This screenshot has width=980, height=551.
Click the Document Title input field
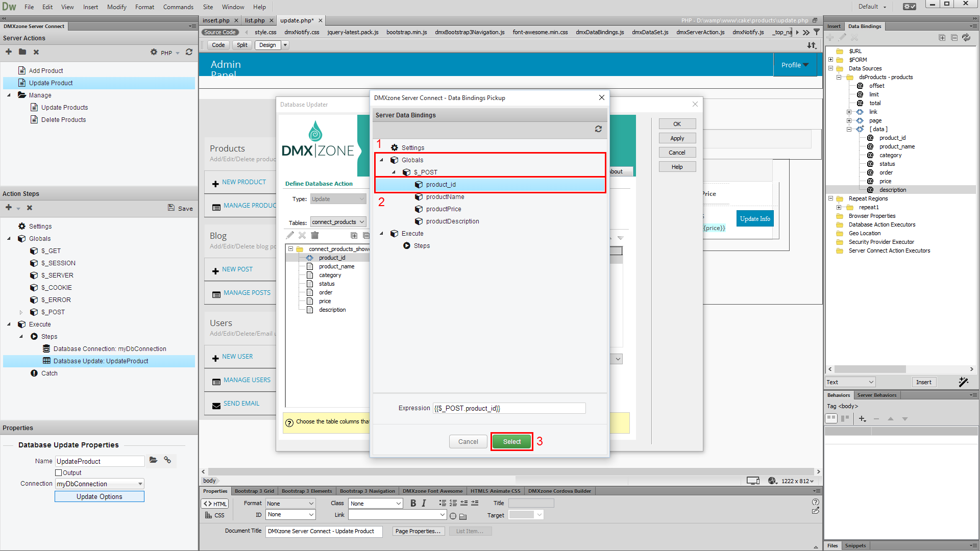point(324,531)
